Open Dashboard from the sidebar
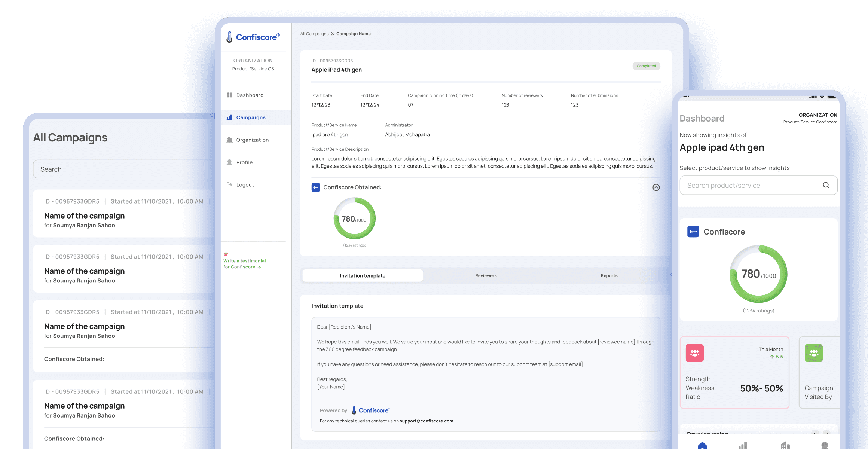The width and height of the screenshot is (868, 449). click(x=250, y=95)
